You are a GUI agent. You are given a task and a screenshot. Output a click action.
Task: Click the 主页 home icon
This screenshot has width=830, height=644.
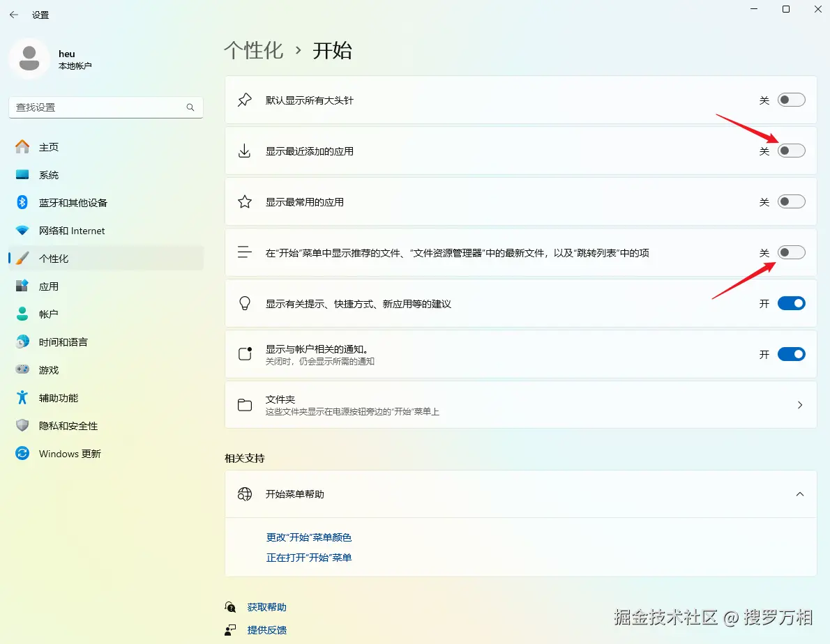pyautogui.click(x=22, y=146)
